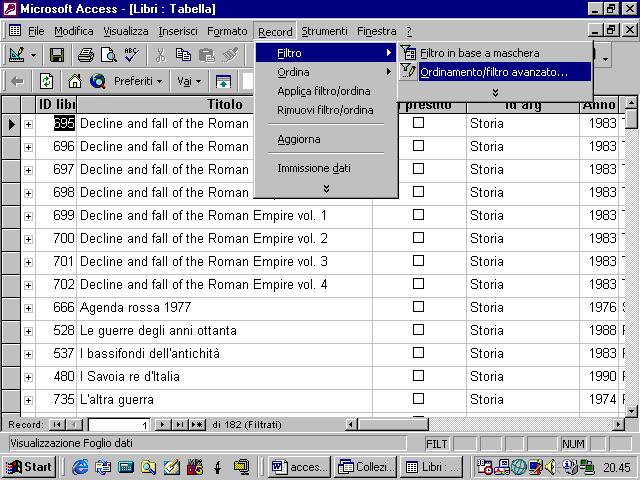Select Ordina in the Record menu
This screenshot has height=480, width=640.
tap(326, 72)
